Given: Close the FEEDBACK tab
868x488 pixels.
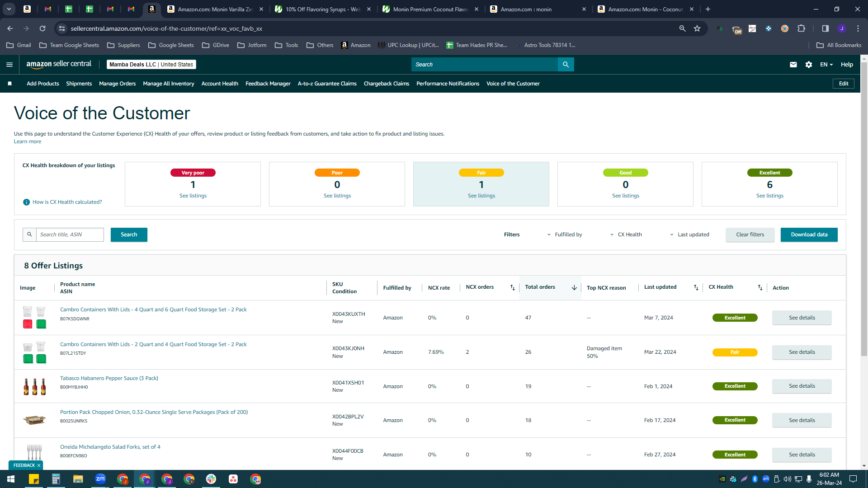Looking at the screenshot, I should point(39,465).
